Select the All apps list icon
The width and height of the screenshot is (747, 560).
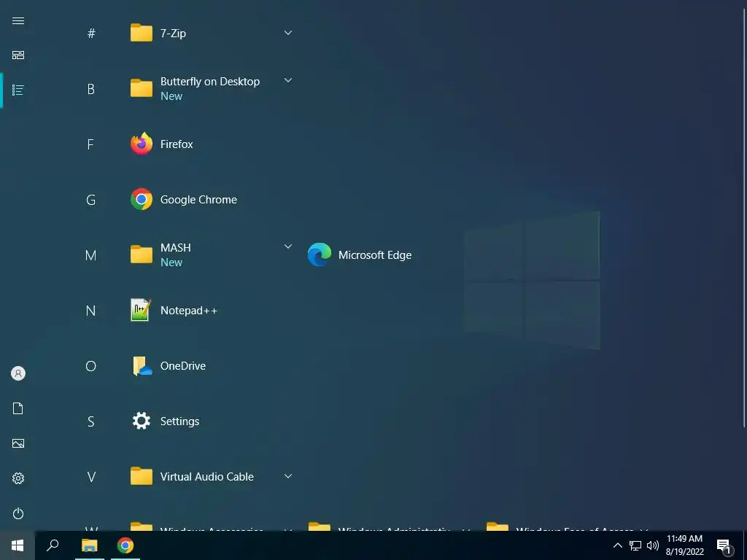click(x=18, y=90)
